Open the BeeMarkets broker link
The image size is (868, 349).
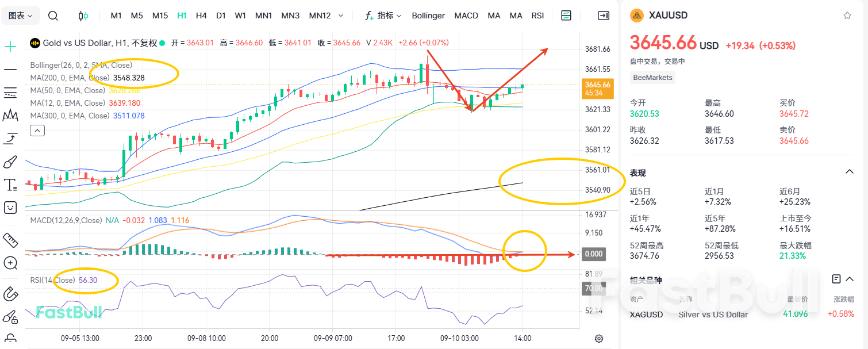coord(652,78)
